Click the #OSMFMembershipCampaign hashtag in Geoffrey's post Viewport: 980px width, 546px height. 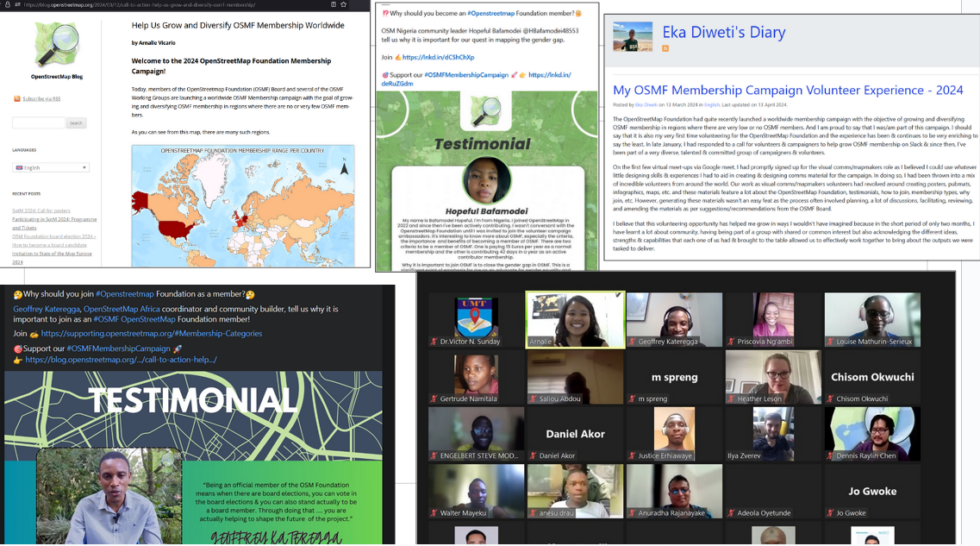tap(118, 348)
